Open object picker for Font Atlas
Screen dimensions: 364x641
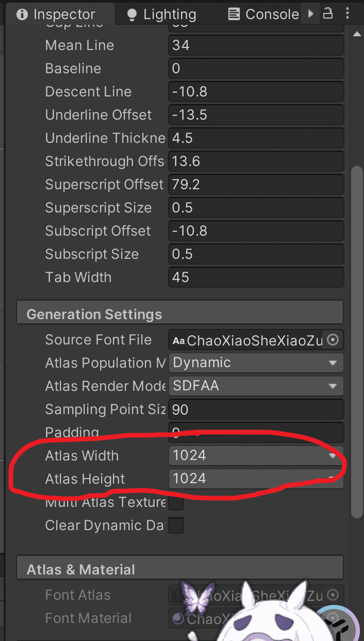click(x=333, y=595)
